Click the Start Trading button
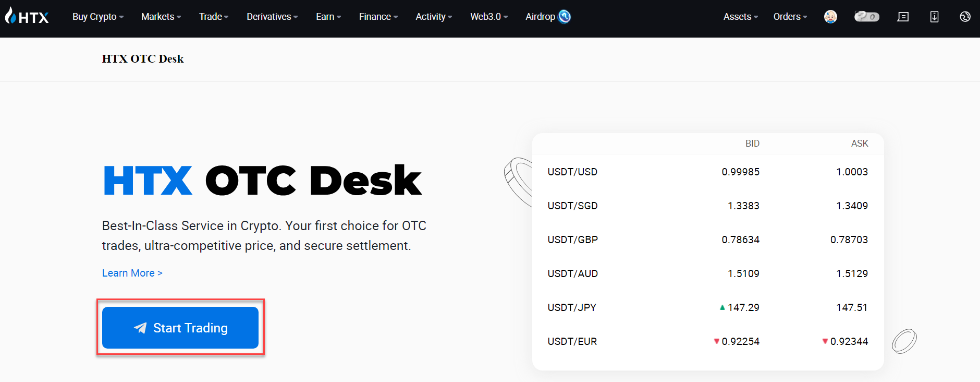980x382 pixels. point(180,328)
